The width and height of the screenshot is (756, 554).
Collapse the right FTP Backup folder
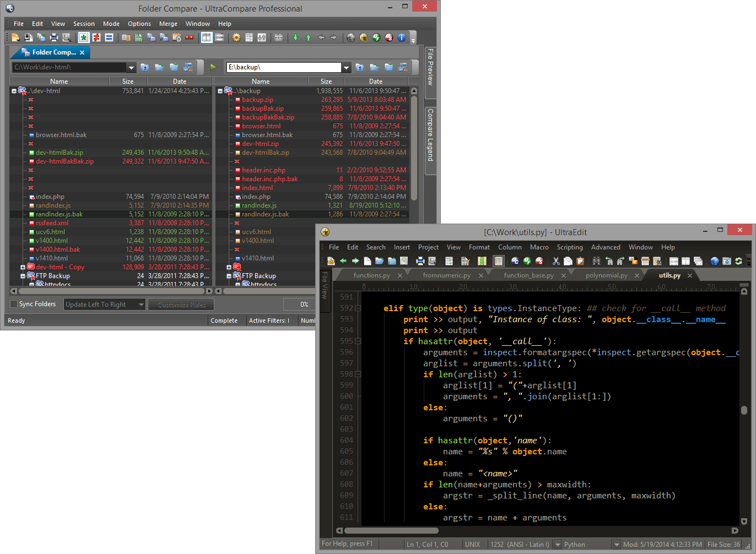click(229, 276)
